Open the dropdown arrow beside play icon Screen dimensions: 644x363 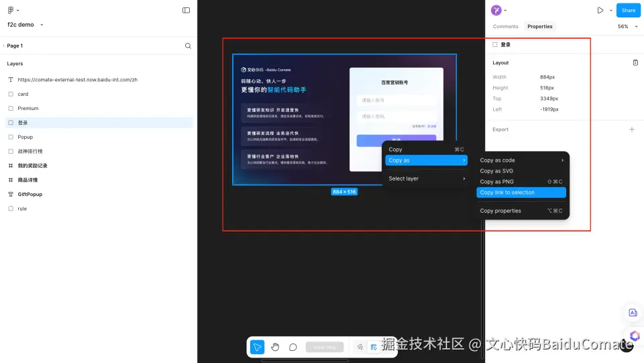(x=610, y=10)
